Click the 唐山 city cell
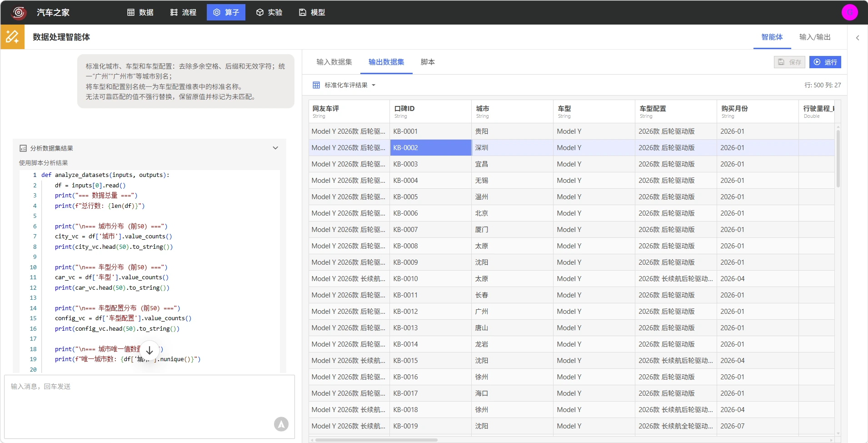Screen dimensions: 868x443 pyautogui.click(x=513, y=328)
